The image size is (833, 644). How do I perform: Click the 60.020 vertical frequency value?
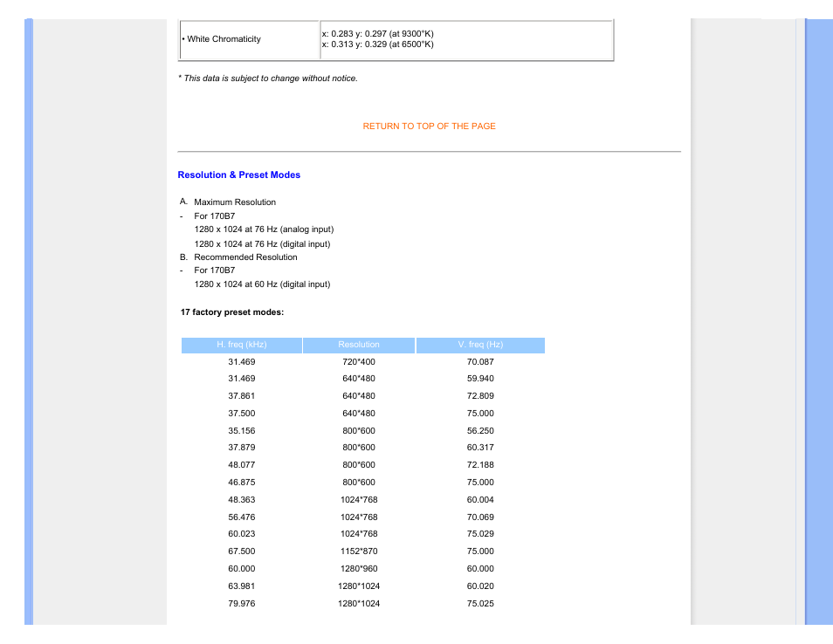pos(480,586)
